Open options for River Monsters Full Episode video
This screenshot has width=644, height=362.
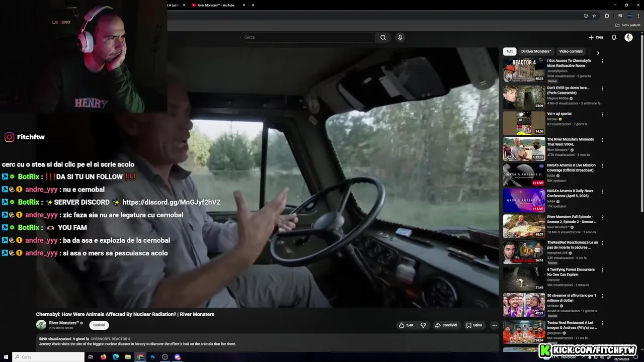[602, 218]
